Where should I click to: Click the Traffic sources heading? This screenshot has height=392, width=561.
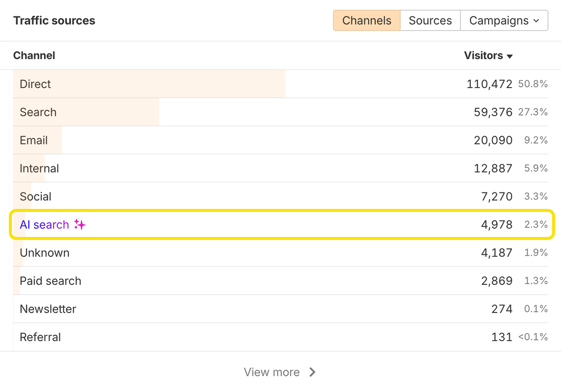(54, 21)
